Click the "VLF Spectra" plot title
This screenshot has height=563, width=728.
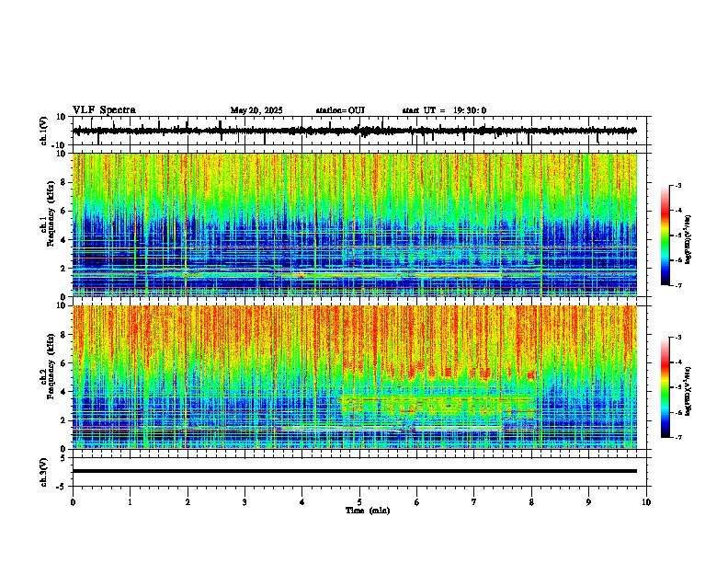104,110
